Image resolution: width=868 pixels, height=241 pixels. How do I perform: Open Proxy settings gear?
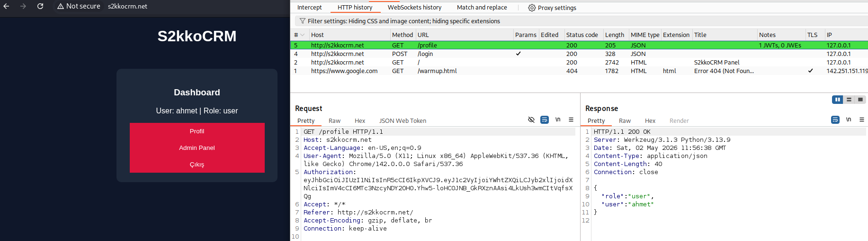(x=532, y=8)
